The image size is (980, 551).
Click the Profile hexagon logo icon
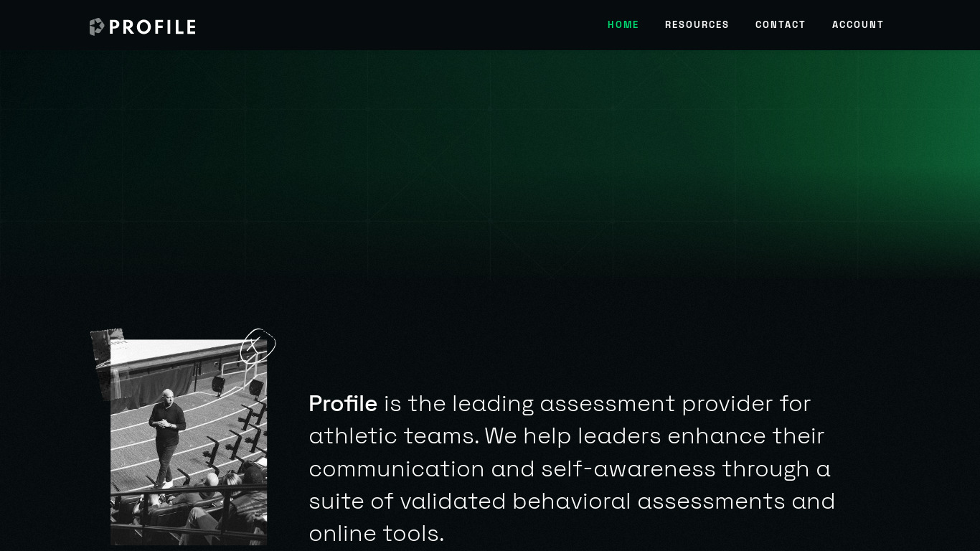(97, 27)
